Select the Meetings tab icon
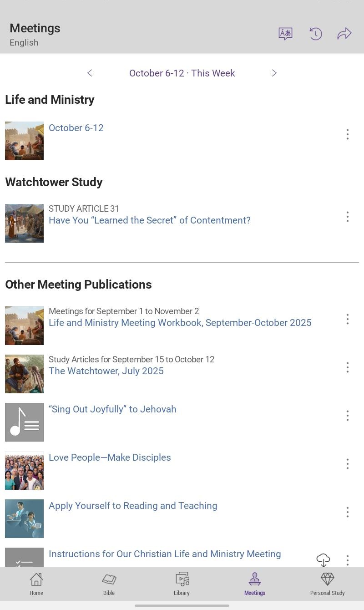The image size is (364, 610). pos(255,579)
